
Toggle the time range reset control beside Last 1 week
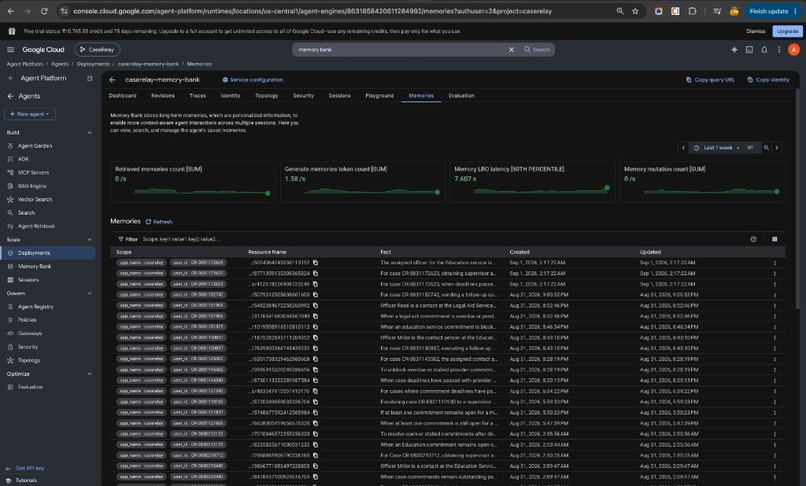coord(750,148)
